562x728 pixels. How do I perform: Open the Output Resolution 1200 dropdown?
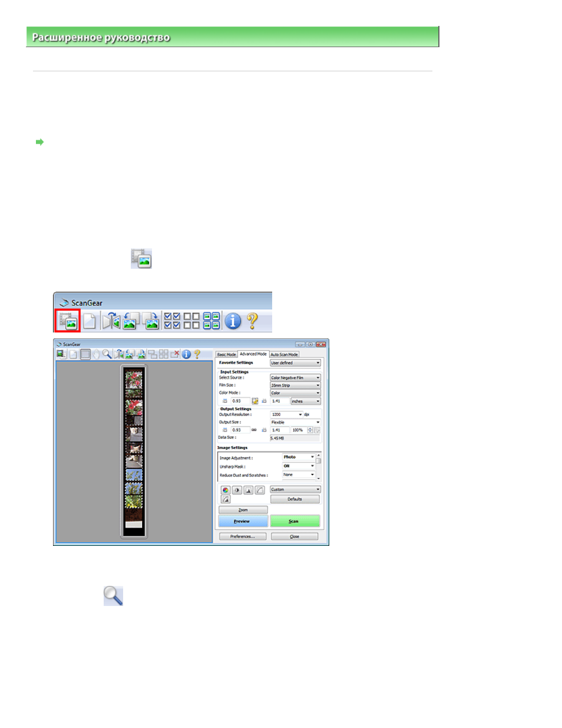tap(286, 414)
